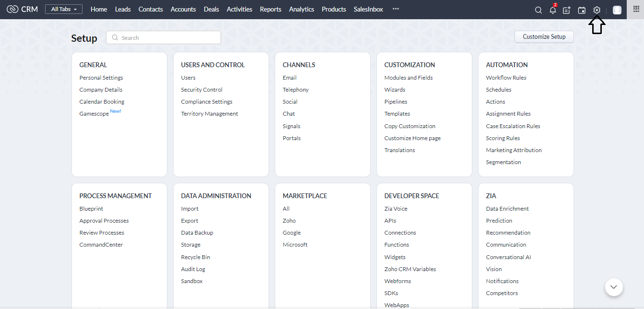The image size is (644, 309).
Task: Open Audit Log link
Action: [193, 269]
